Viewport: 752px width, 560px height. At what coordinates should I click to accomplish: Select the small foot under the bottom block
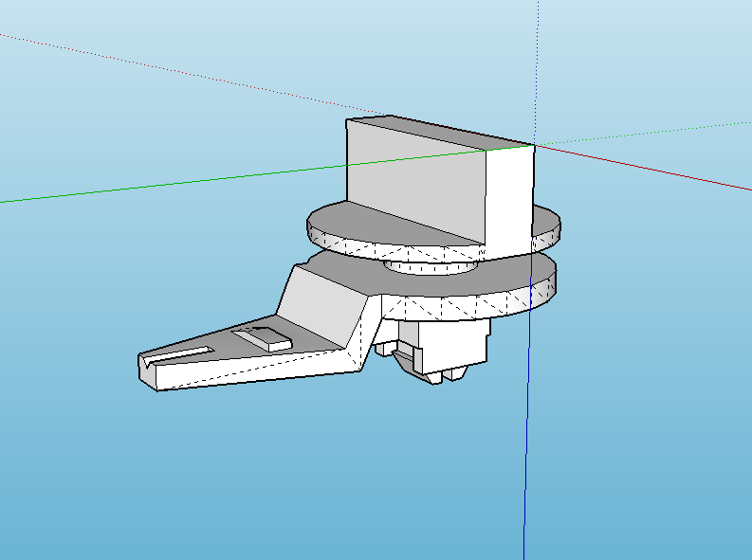433,377
